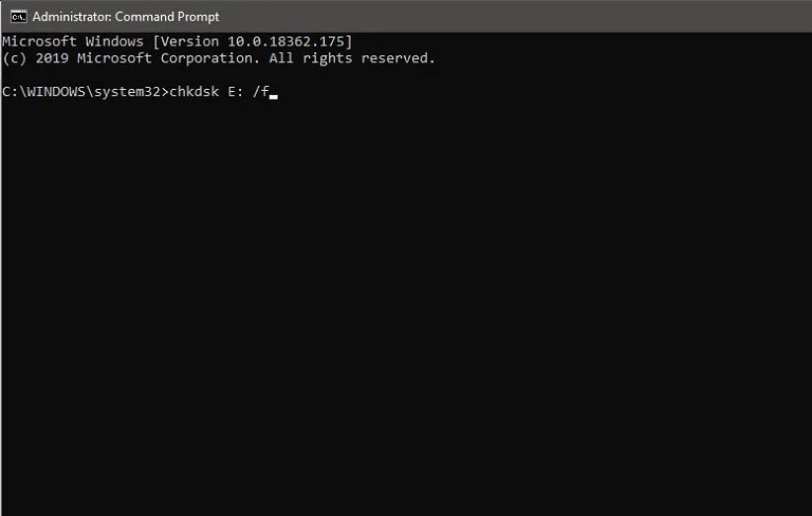Viewport: 812px width, 516px height.
Task: Click the word "reserved." in copyright line
Action: point(398,58)
